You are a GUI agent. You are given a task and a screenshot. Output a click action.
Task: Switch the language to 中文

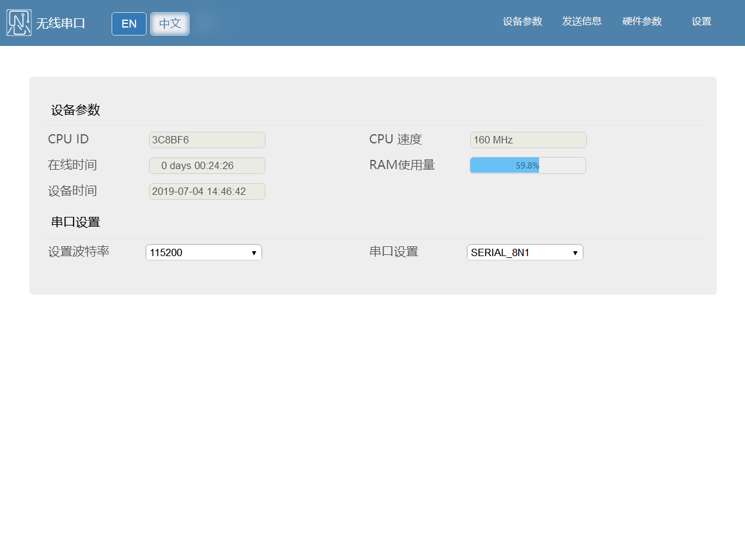click(170, 24)
